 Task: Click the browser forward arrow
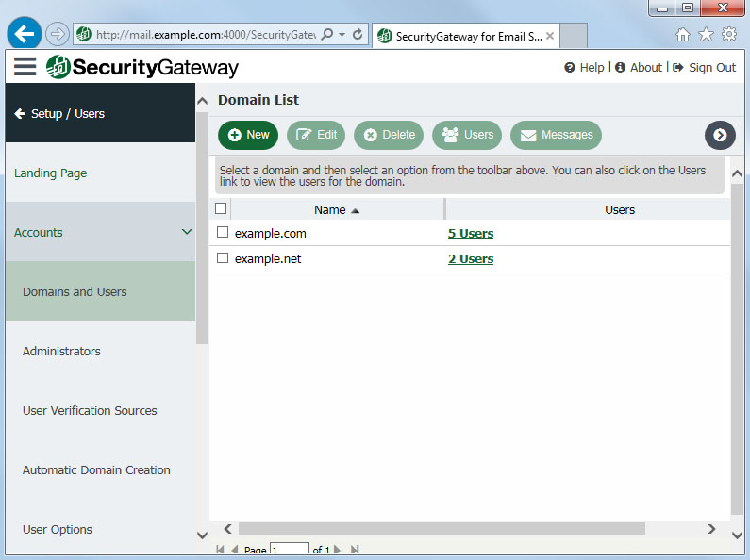pyautogui.click(x=57, y=34)
